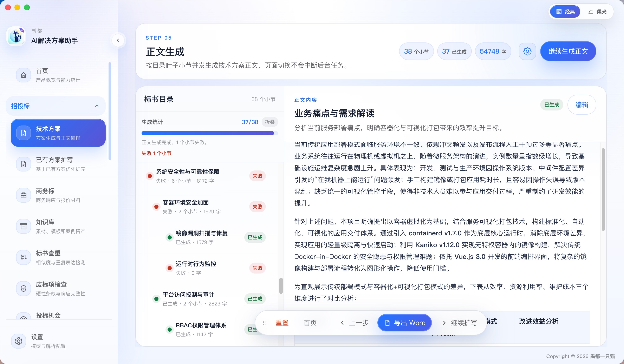
Task: Open 设置 gear in the sidebar bottom
Action: click(19, 341)
